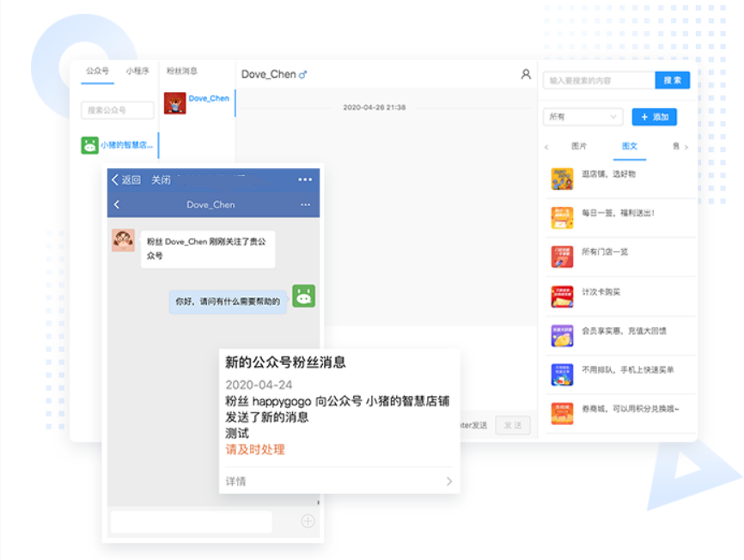Open 券商城 points exchange article thumbnail

pyautogui.click(x=562, y=413)
